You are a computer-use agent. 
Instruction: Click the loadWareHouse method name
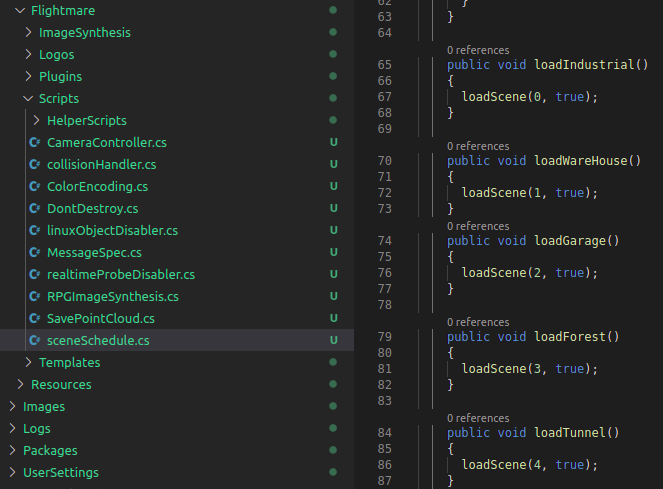581,161
